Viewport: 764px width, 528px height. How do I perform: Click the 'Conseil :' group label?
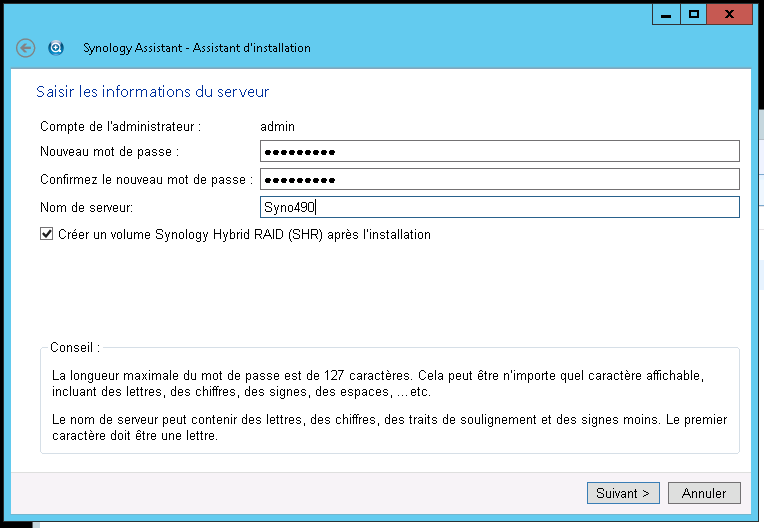point(75,347)
